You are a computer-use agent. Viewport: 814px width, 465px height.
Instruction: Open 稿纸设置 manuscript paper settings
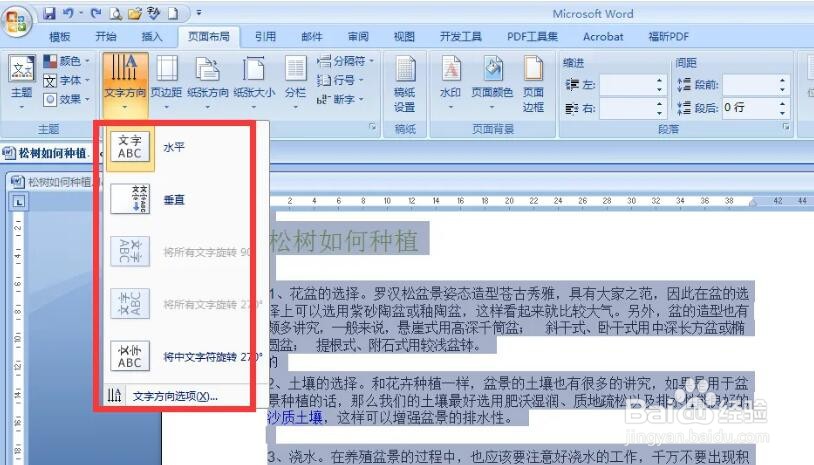tap(405, 84)
